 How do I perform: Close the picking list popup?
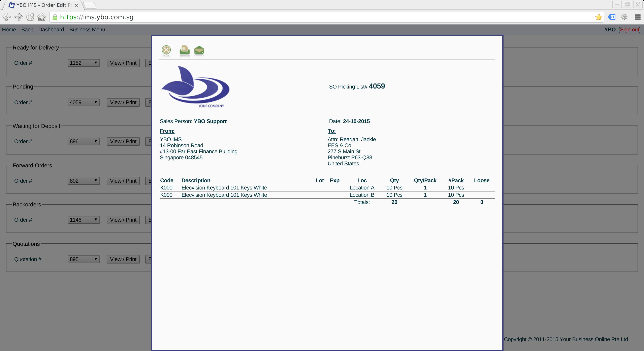(x=166, y=50)
